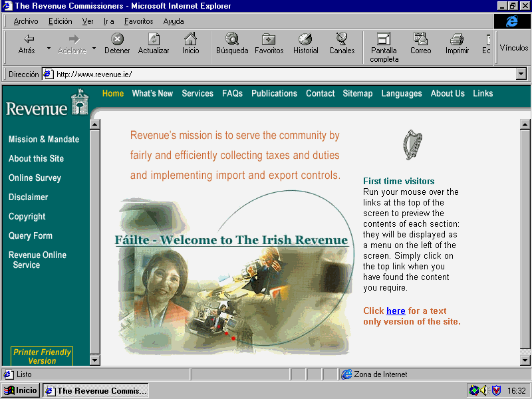Expand the Vínculos links bar

[513, 48]
